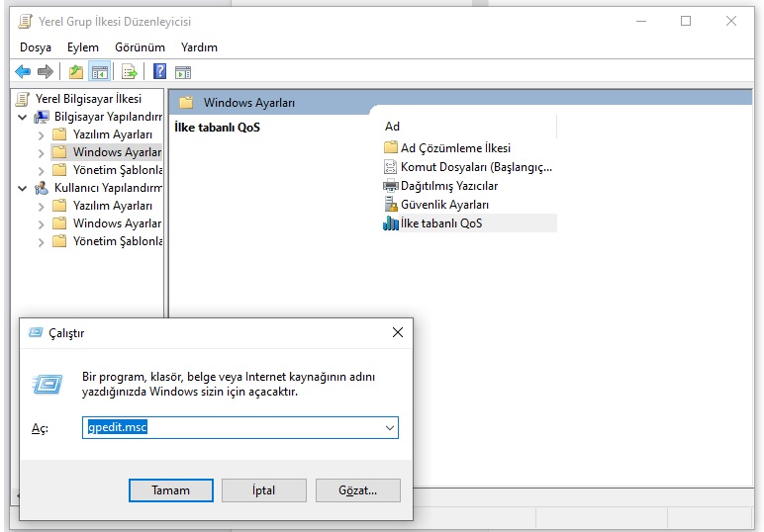Click the Çalıştır dialog title icon
764x532 pixels.
(36, 332)
